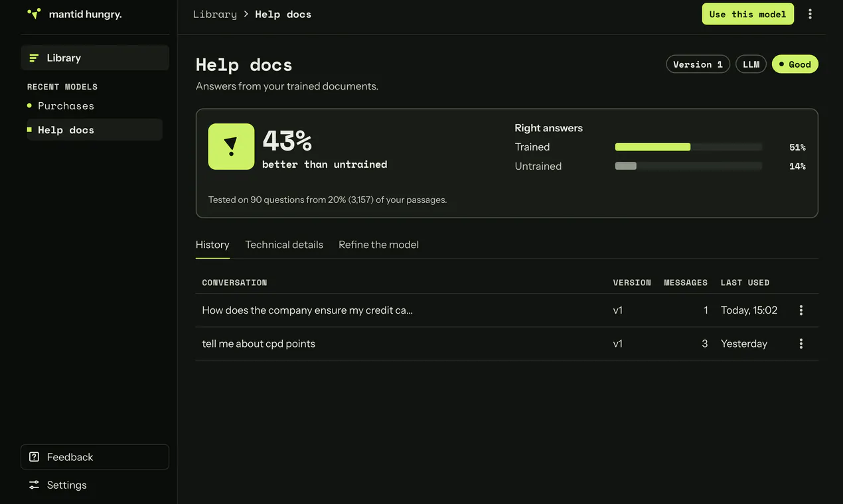Click the MESSAGES column header

(686, 283)
